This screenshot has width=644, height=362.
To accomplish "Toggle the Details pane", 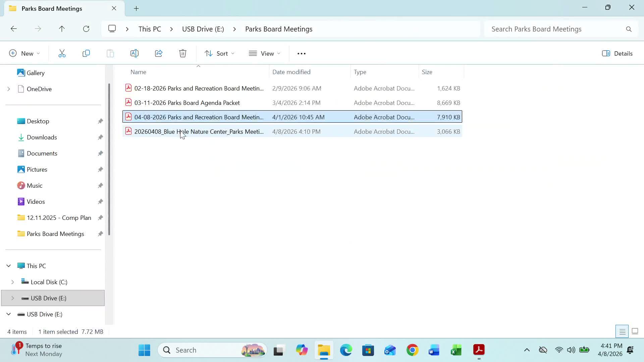I will 618,54.
